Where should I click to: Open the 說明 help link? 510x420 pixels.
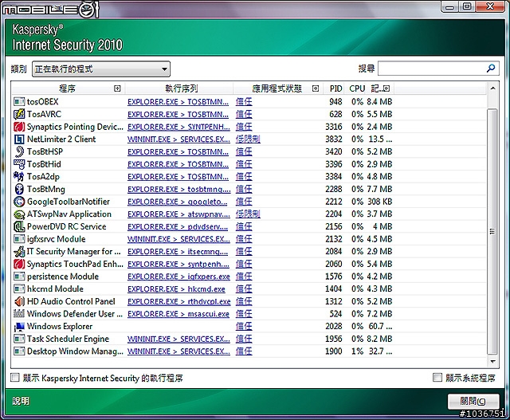pos(21,401)
